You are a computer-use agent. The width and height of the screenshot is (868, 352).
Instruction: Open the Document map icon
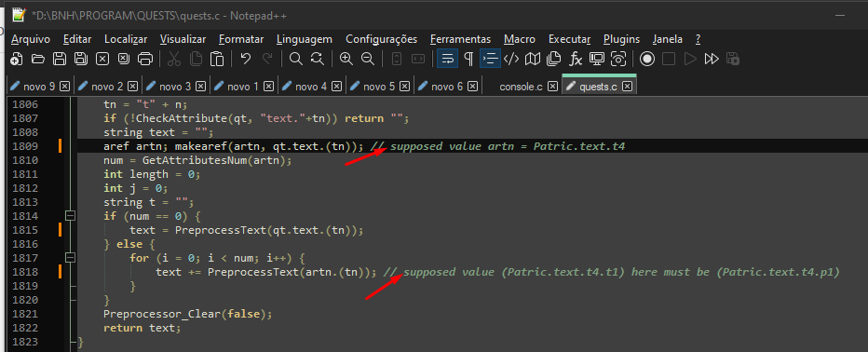(533, 59)
